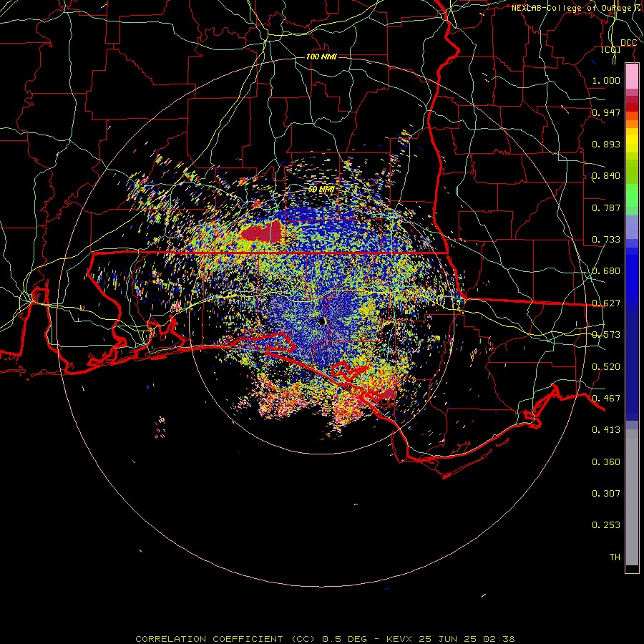
Task: Click the KEVX station identifier in caption
Action: pyautogui.click(x=401, y=639)
